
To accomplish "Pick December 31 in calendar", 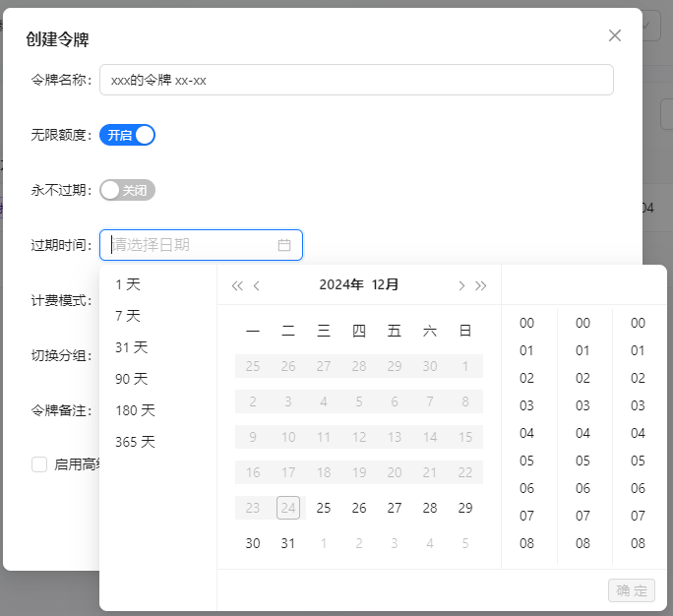I will (x=288, y=543).
